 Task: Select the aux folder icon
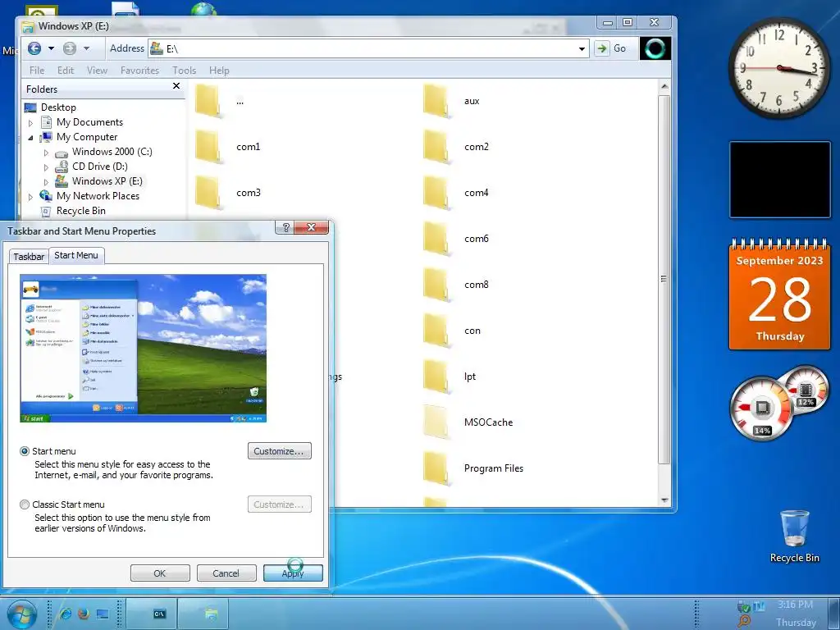(x=436, y=101)
